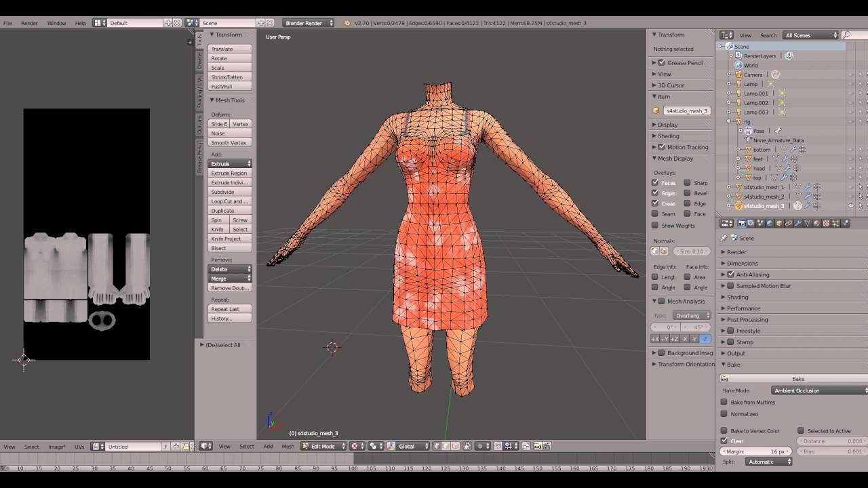This screenshot has height=488, width=868.
Task: Click the Remove Doubles button
Action: (230, 288)
